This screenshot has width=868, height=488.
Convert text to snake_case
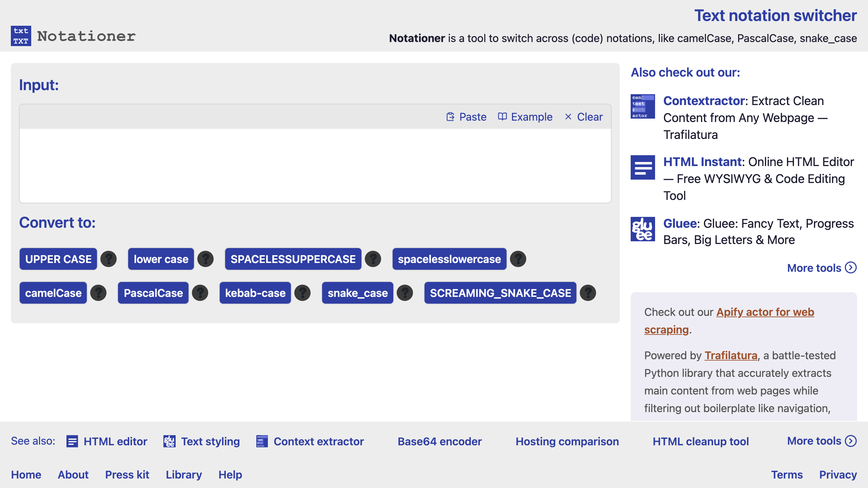pos(357,293)
